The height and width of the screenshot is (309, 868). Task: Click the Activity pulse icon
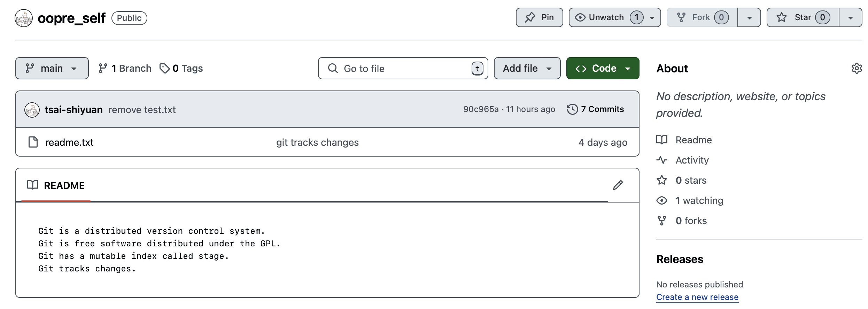661,160
